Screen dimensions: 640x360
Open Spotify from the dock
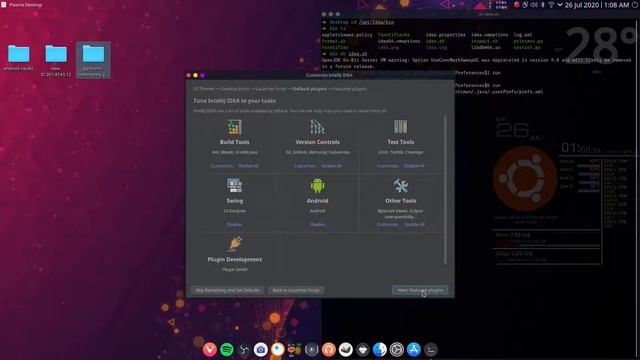[227, 349]
